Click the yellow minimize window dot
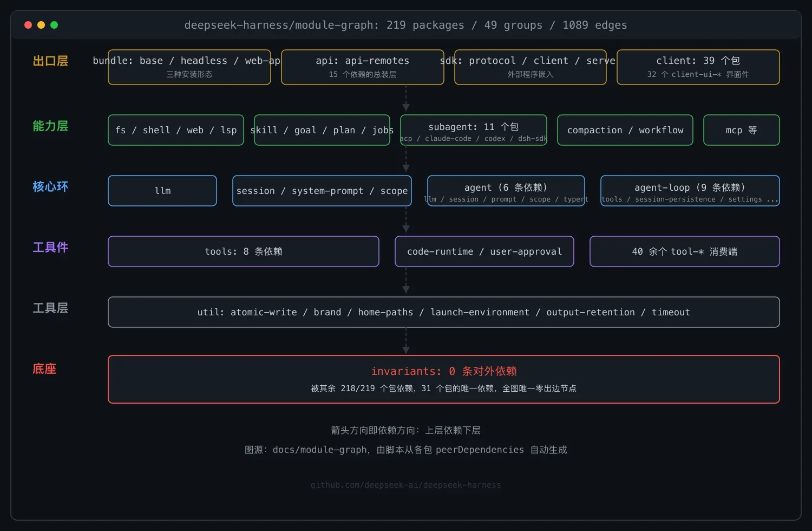The height and width of the screenshot is (531, 812). 41,25
